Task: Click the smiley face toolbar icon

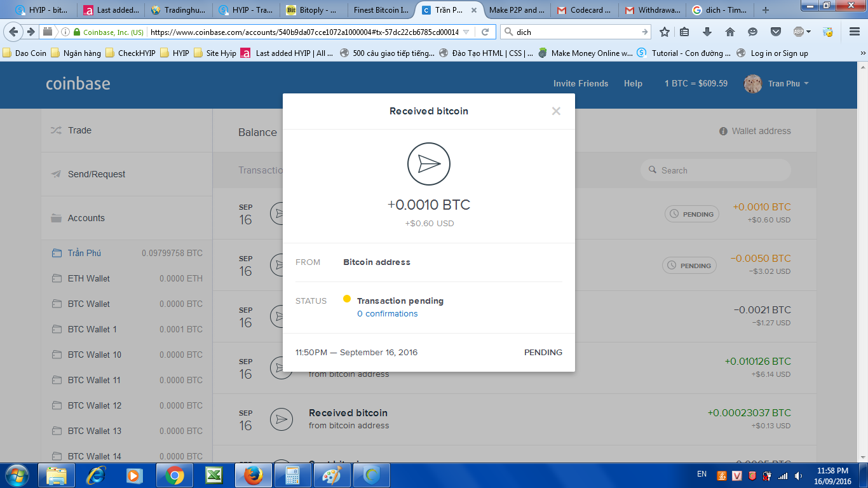Action: pos(753,32)
